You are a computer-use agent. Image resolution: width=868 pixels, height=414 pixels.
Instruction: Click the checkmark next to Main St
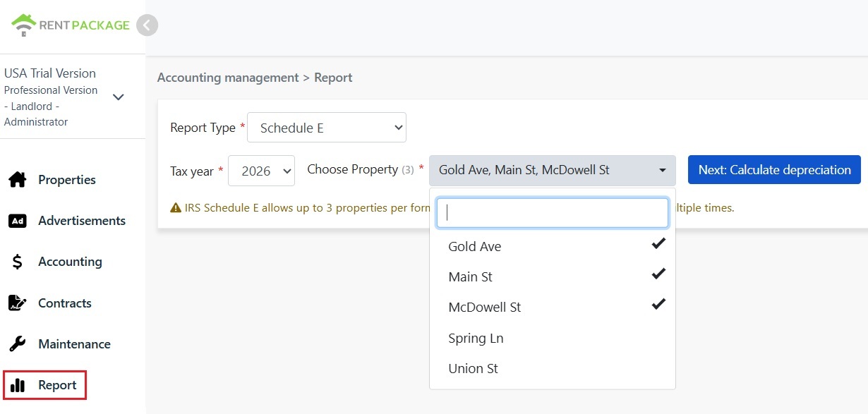coord(658,274)
